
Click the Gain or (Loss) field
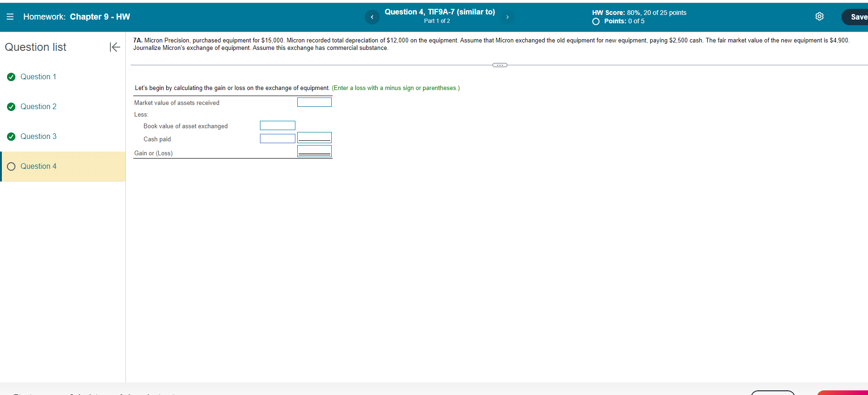(314, 151)
